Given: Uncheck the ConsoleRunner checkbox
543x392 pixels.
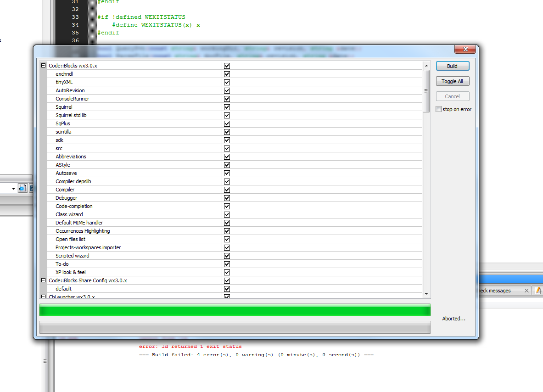Looking at the screenshot, I should coord(227,99).
